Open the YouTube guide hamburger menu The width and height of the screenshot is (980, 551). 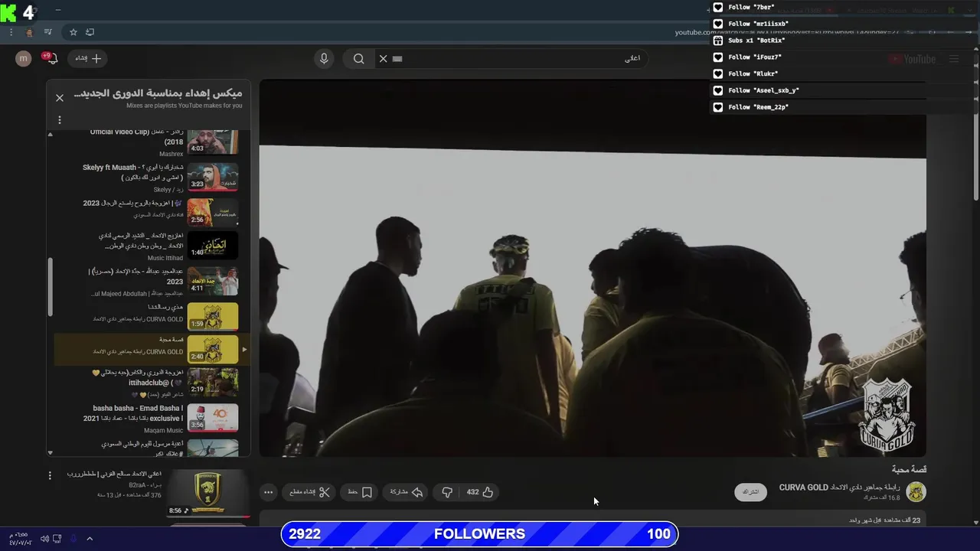(x=954, y=59)
